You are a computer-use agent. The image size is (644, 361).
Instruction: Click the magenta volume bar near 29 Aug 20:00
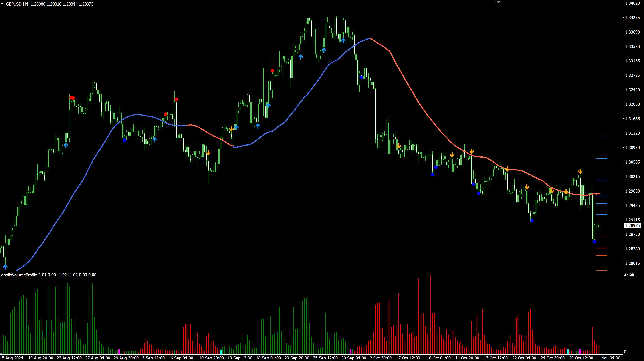(x=119, y=352)
